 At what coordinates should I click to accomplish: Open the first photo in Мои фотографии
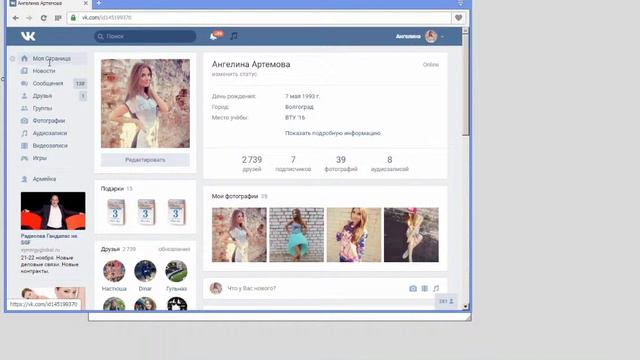click(239, 235)
